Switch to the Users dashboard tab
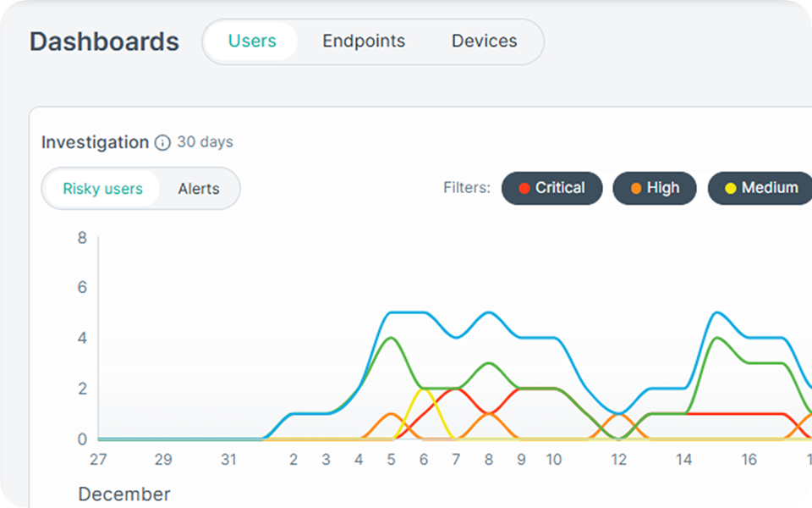Viewport: 812px width, 508px height. click(252, 41)
